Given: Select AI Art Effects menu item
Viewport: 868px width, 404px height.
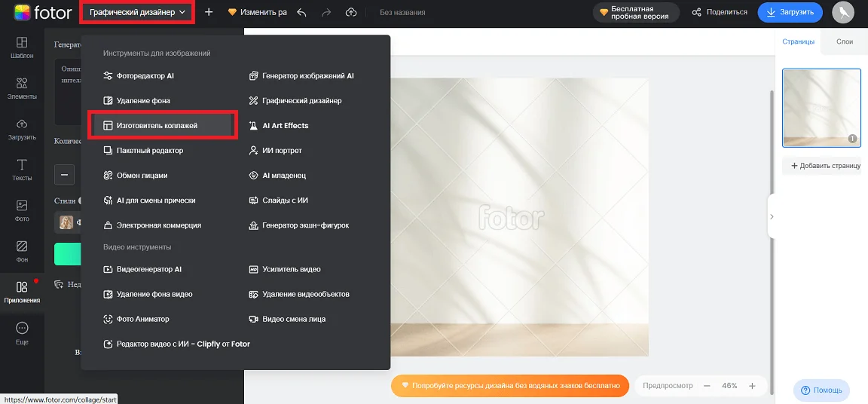Looking at the screenshot, I should 279,126.
